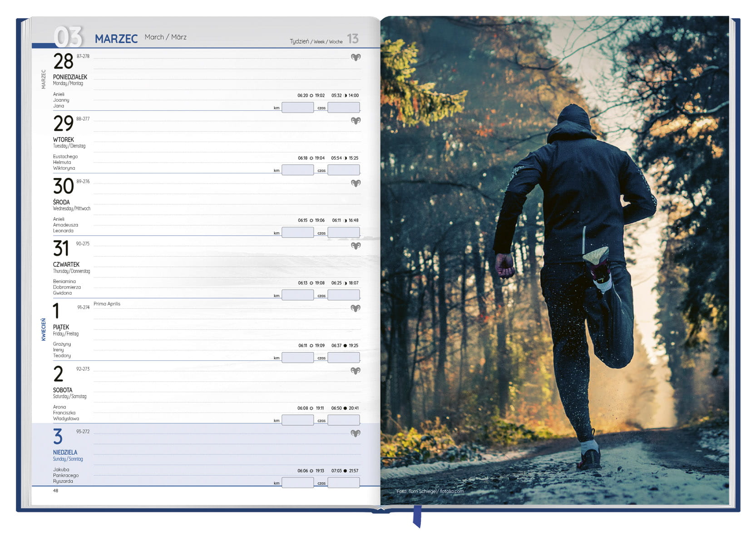Click the new moon icon on Friday

coord(345,345)
